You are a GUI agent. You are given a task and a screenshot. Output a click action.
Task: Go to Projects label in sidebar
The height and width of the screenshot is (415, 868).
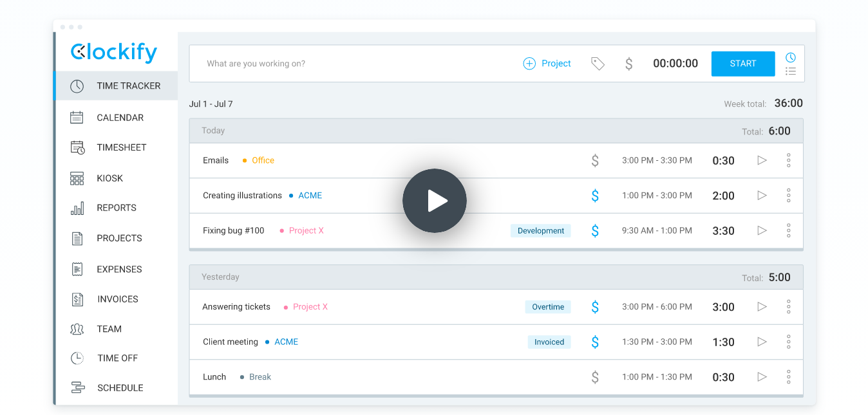click(119, 238)
